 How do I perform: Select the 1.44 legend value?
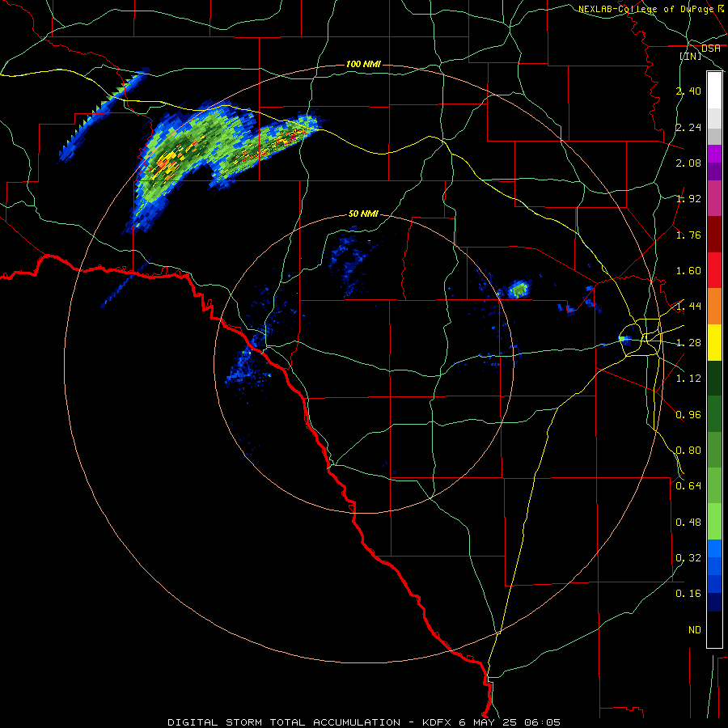pos(688,307)
